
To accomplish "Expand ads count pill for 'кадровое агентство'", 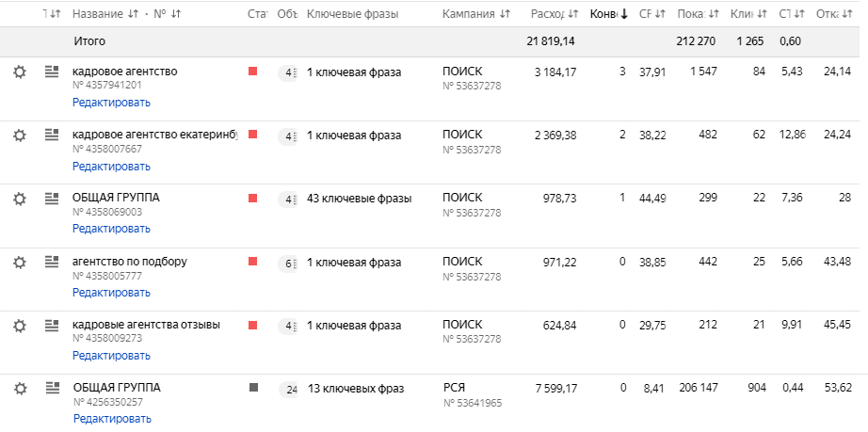I will coord(289,72).
